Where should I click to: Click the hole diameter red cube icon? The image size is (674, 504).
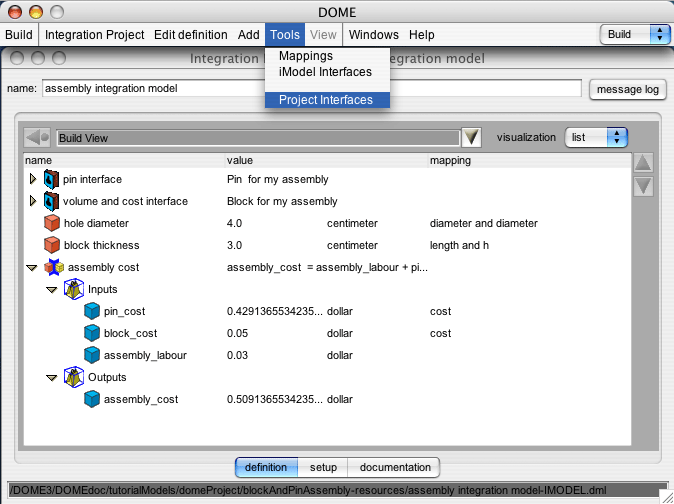click(x=52, y=223)
